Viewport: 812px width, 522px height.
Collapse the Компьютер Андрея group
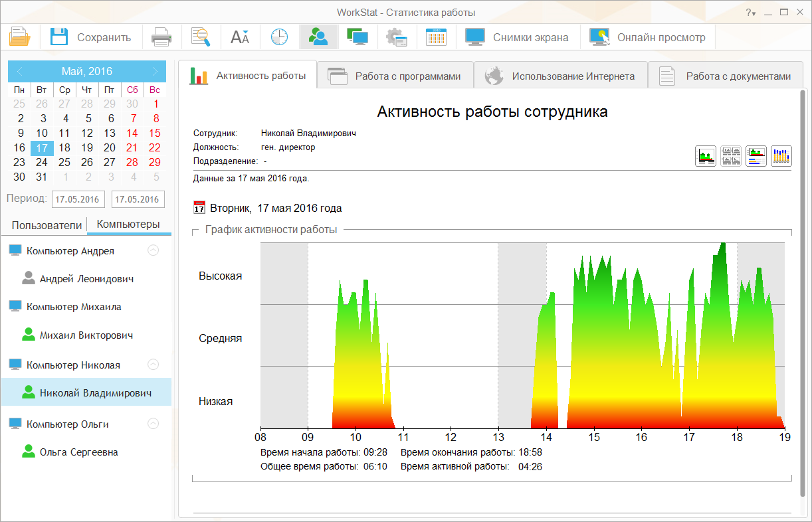click(153, 251)
